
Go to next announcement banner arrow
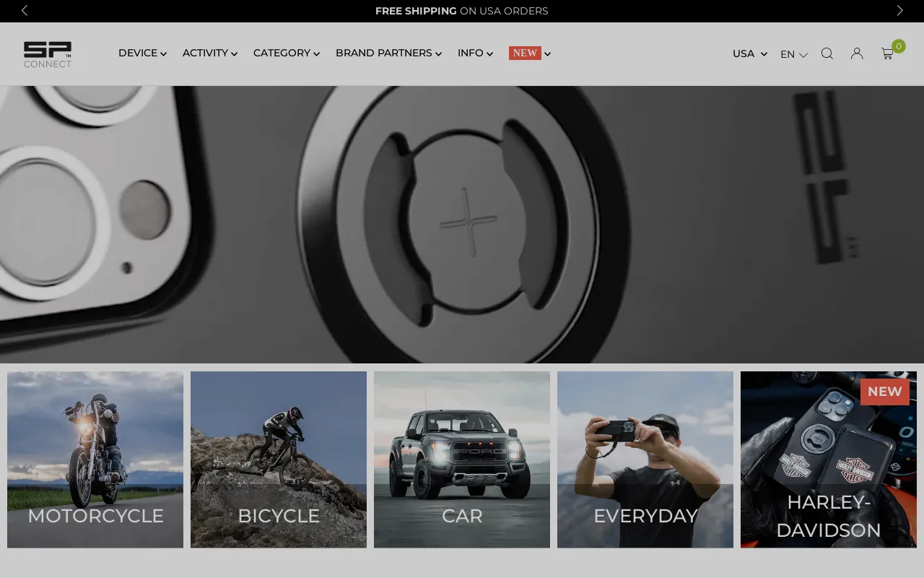point(899,11)
